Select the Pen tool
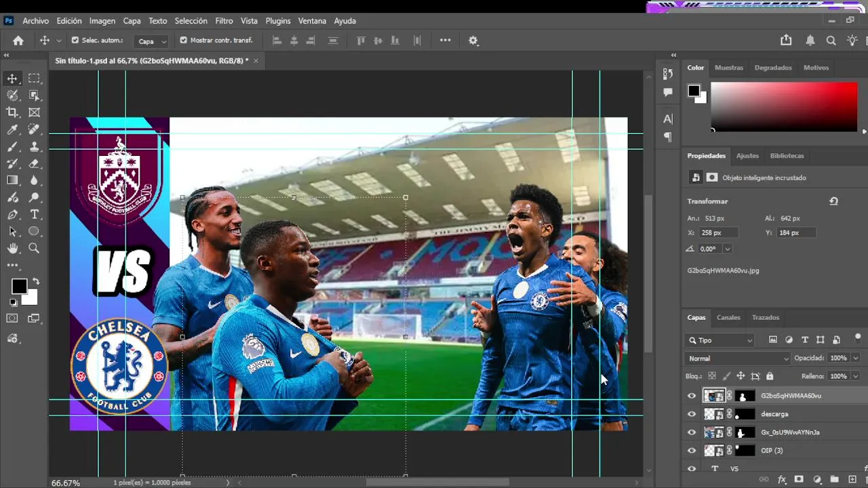 pos(12,214)
